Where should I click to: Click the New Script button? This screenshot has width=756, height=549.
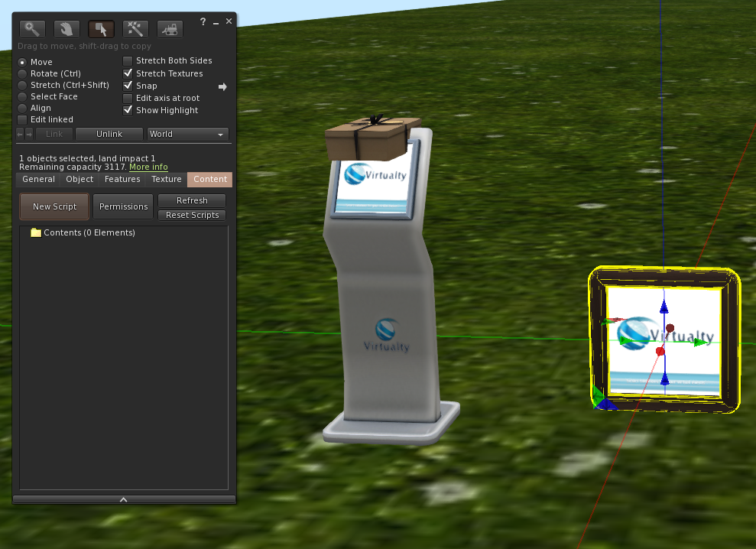tap(54, 206)
